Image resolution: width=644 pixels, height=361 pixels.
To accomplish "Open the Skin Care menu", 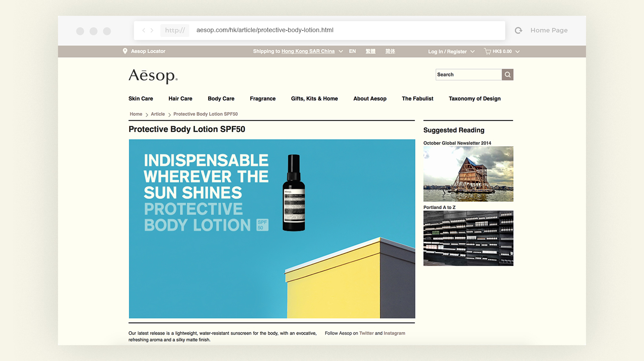I will coord(141,99).
